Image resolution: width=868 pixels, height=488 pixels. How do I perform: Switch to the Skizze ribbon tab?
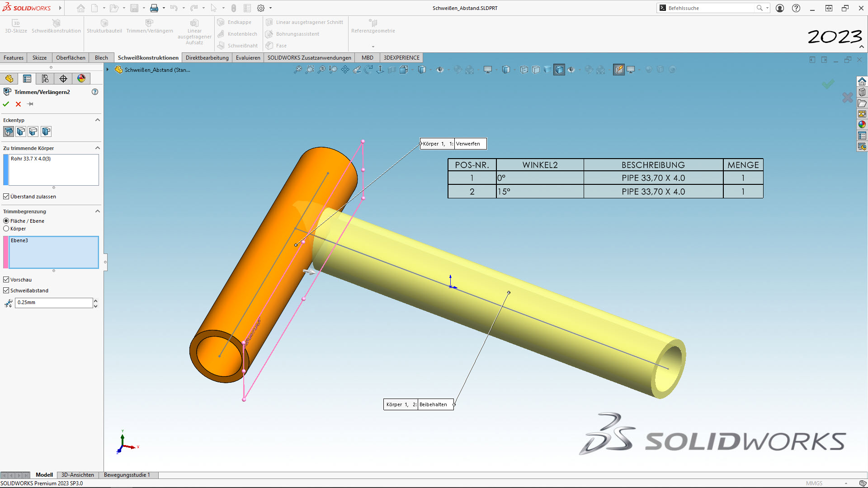tap(39, 57)
